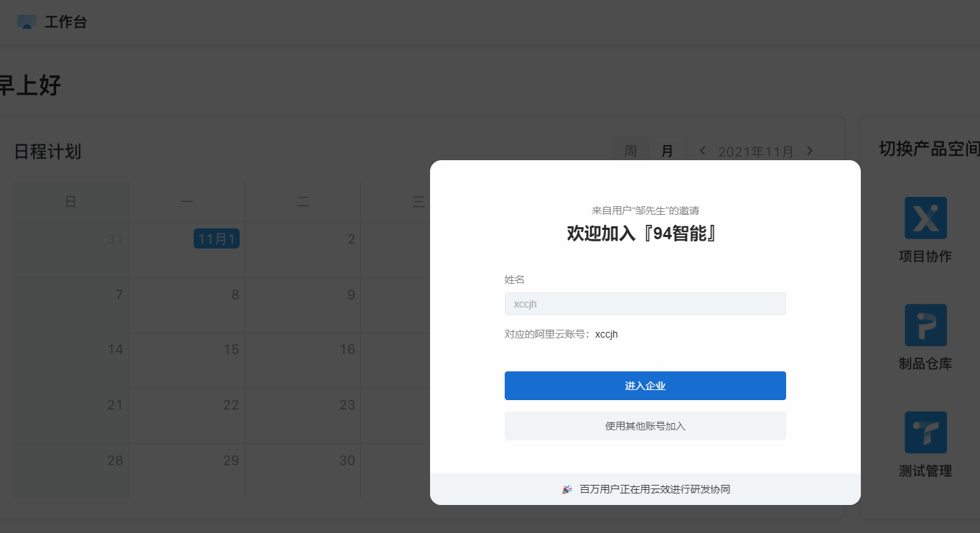This screenshot has height=533, width=980.
Task: Click the 姓名 input field
Action: [x=645, y=304]
